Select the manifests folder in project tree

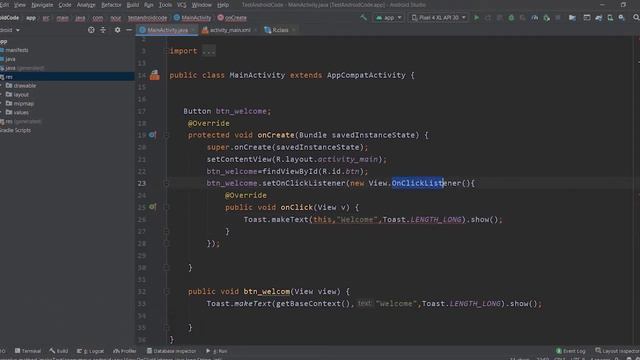click(x=17, y=50)
